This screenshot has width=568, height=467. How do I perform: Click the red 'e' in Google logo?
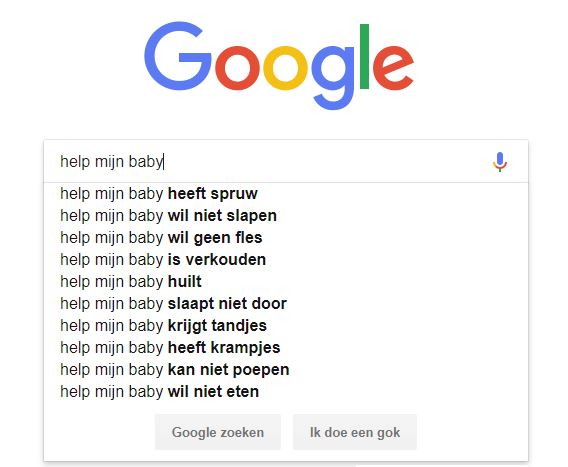(393, 68)
